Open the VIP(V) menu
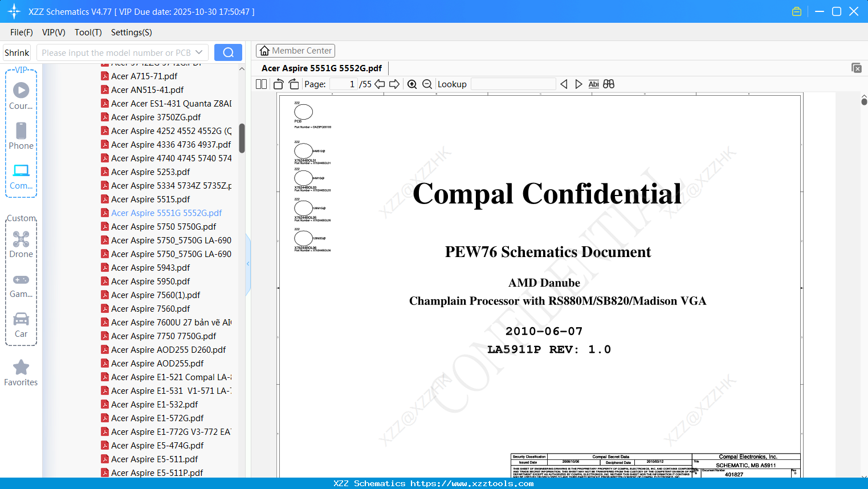 pyautogui.click(x=54, y=32)
